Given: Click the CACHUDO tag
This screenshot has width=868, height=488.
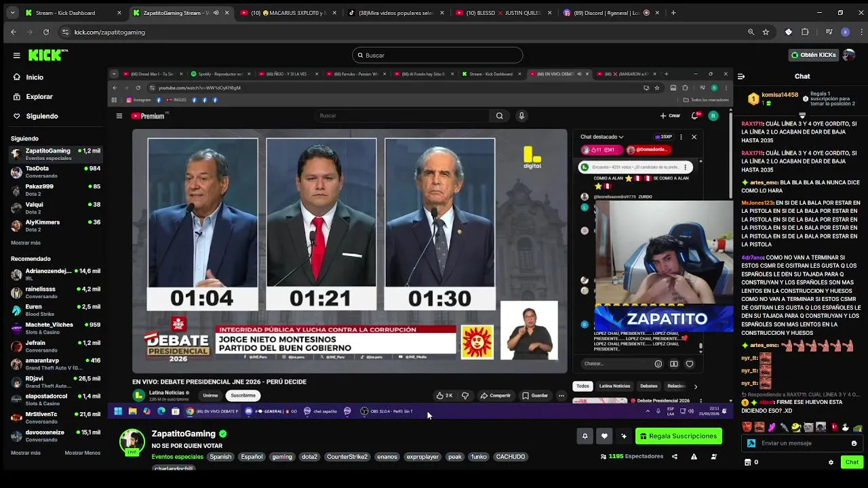Looking at the screenshot, I should pos(511,457).
